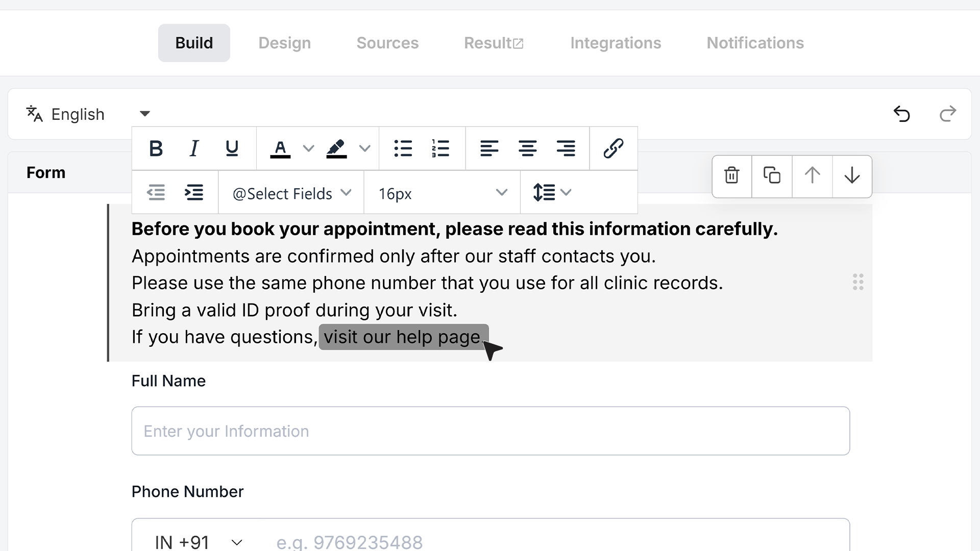The height and width of the screenshot is (551, 980).
Task: Switch to the Design tab
Action: [284, 43]
